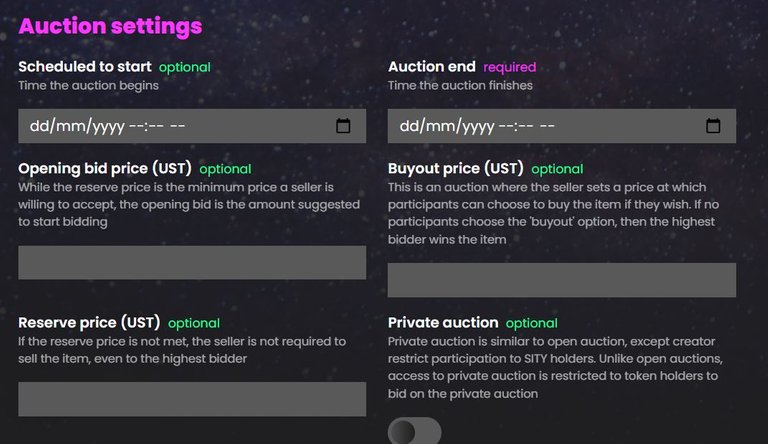Click the Reserve price input field
The width and height of the screenshot is (768, 444).
(x=192, y=399)
